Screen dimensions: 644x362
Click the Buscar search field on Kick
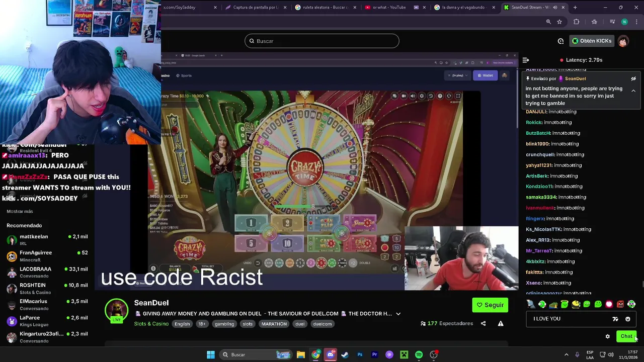pyautogui.click(x=322, y=41)
